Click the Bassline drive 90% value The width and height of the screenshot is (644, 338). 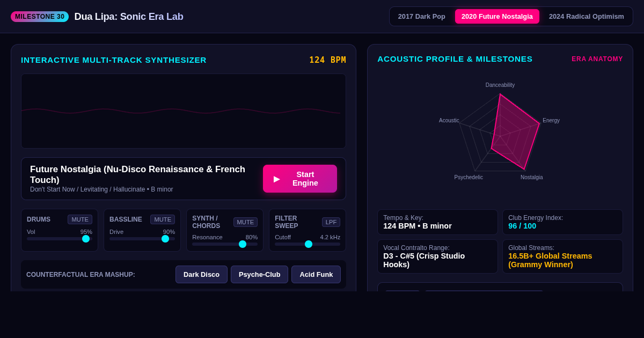169,232
